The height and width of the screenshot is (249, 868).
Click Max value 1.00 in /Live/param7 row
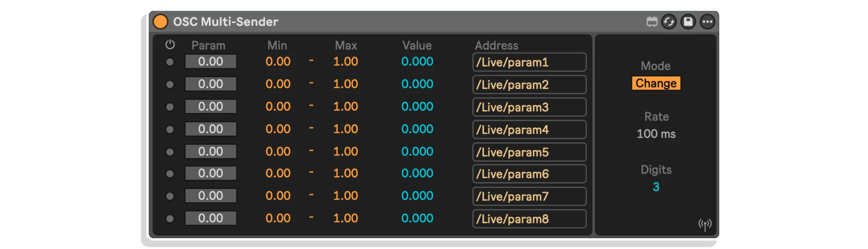coord(345,196)
